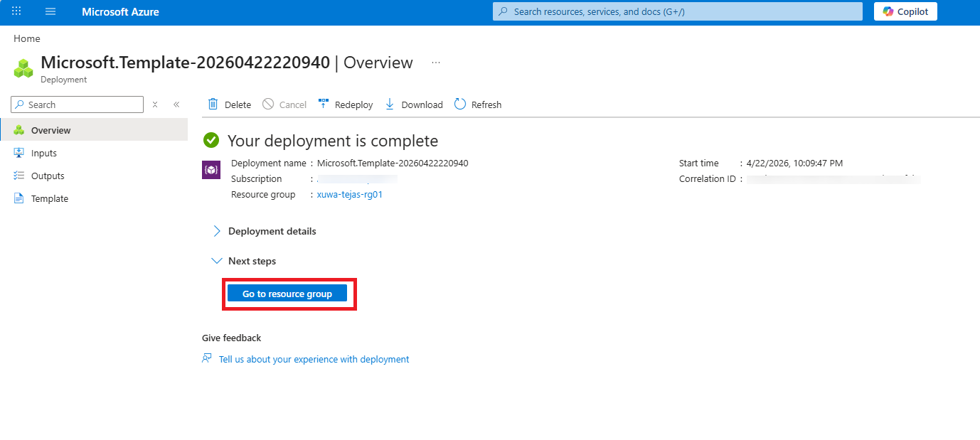
Task: Click the Inputs monitor icon in sidebar
Action: 19,153
